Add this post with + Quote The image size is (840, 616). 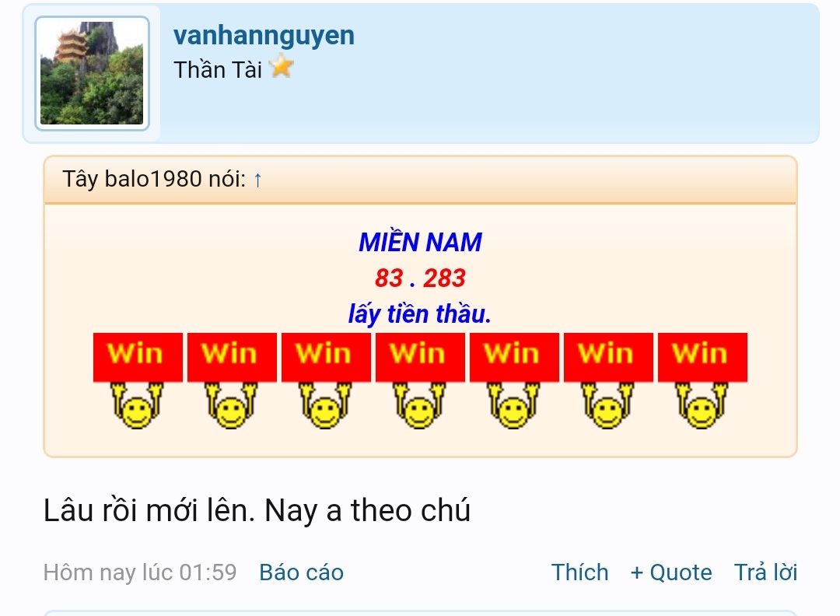click(671, 572)
